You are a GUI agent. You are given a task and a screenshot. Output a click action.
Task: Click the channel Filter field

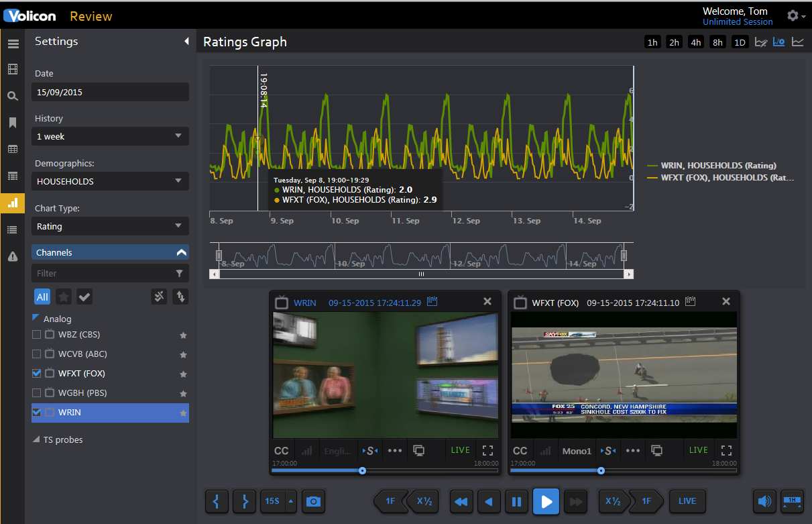110,273
